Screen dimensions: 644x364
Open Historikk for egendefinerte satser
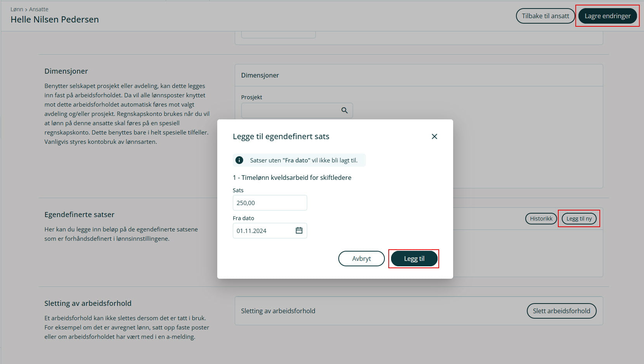541,219
